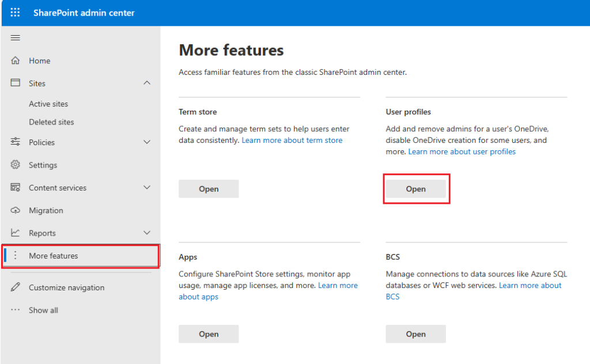The image size is (590, 364).
Task: Select More features in the sidebar
Action: click(x=54, y=255)
